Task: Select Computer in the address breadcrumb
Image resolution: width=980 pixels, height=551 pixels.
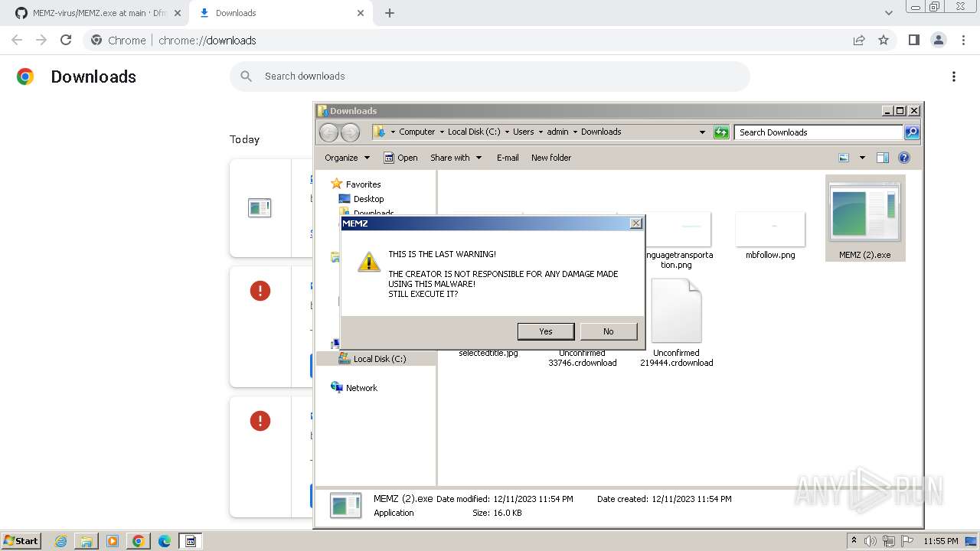Action: point(416,132)
